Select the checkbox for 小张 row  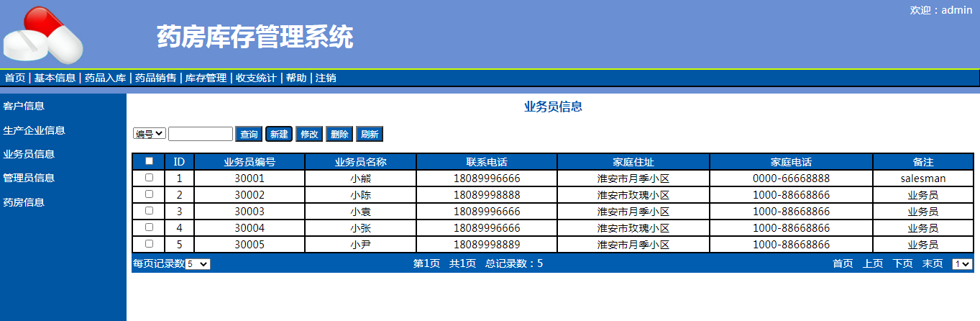coord(149,227)
